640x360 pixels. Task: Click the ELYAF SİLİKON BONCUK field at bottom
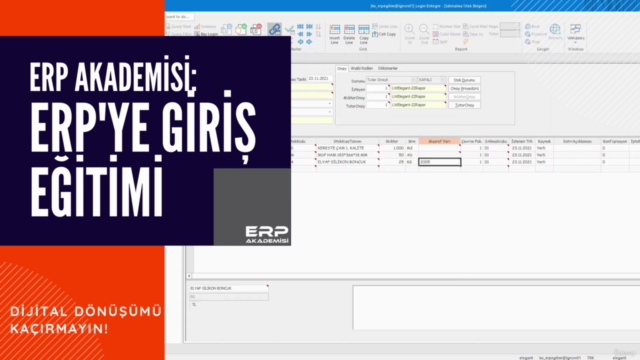229,289
